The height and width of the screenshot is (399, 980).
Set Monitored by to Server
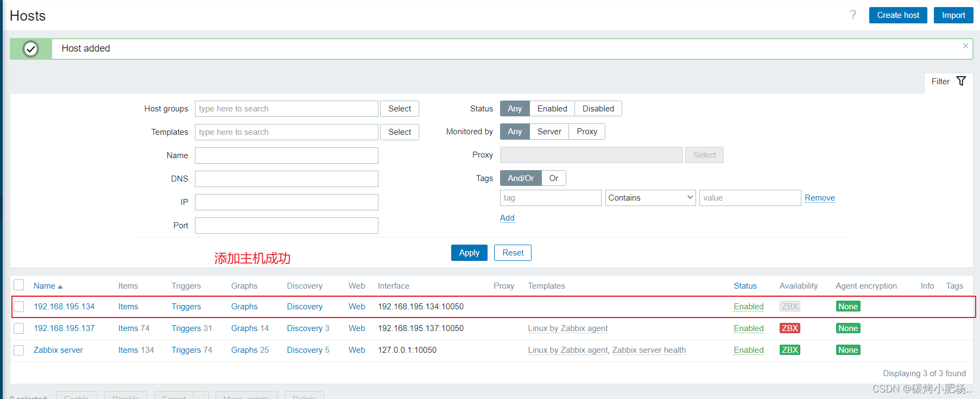point(549,132)
